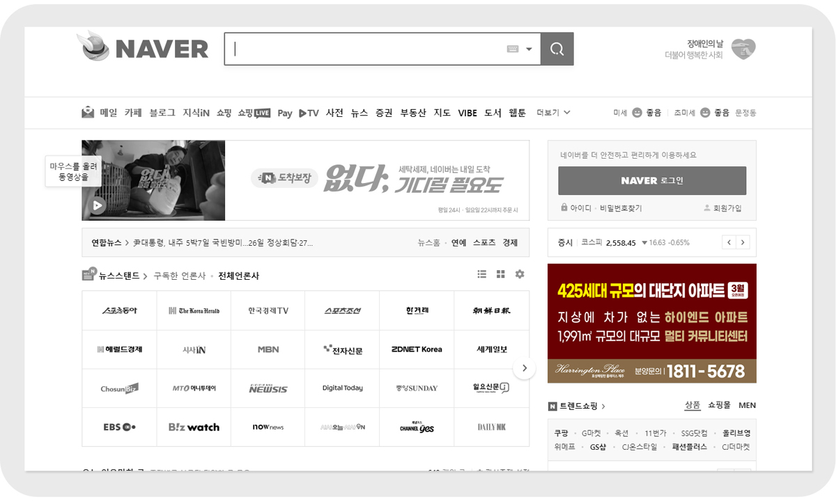
Task: Open the ChosunBiz publisher tile
Action: point(119,388)
